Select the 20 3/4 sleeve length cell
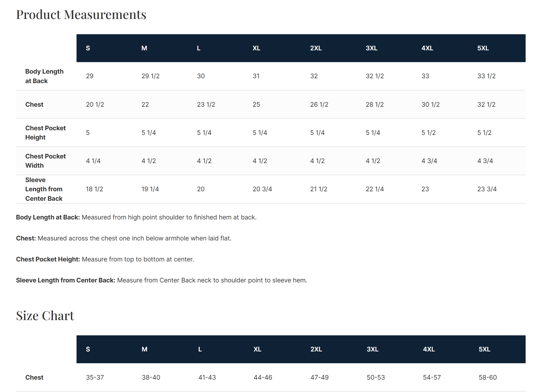538x392 pixels. point(262,189)
